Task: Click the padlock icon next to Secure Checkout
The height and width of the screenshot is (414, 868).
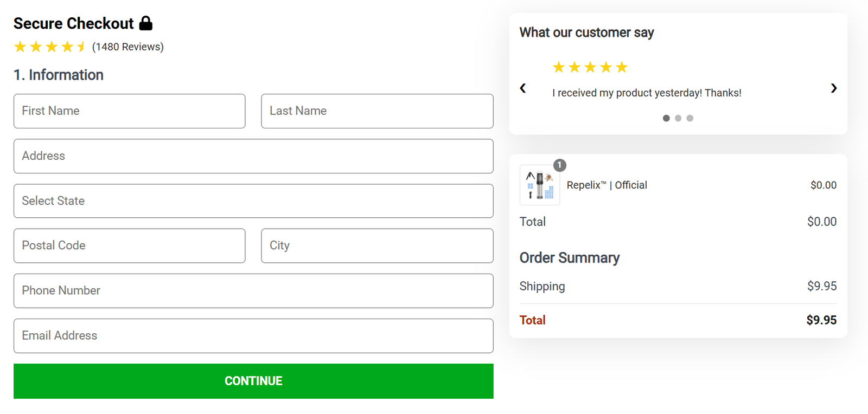Action: [x=145, y=23]
